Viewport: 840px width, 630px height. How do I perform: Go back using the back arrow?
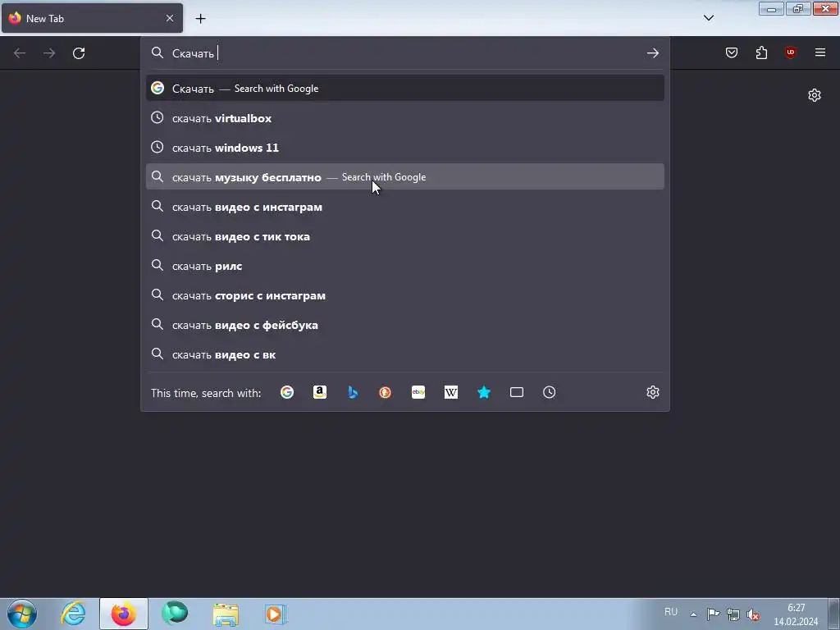[x=20, y=53]
